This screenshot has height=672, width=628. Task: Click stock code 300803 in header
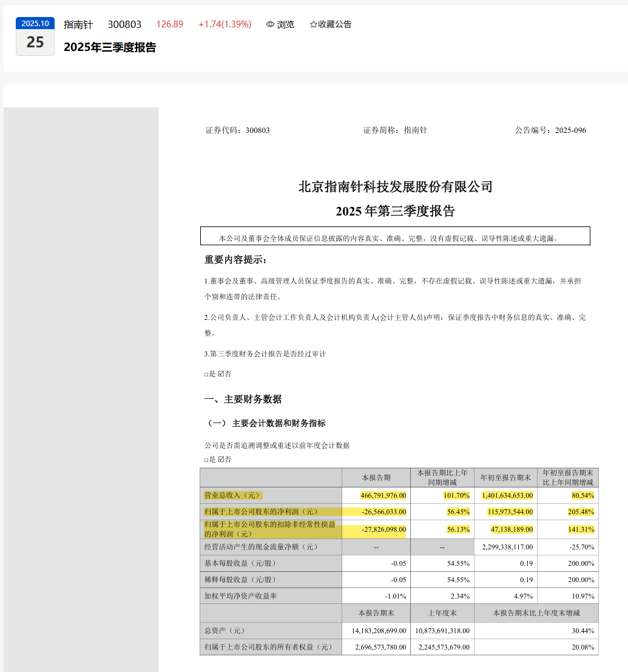[x=124, y=24]
